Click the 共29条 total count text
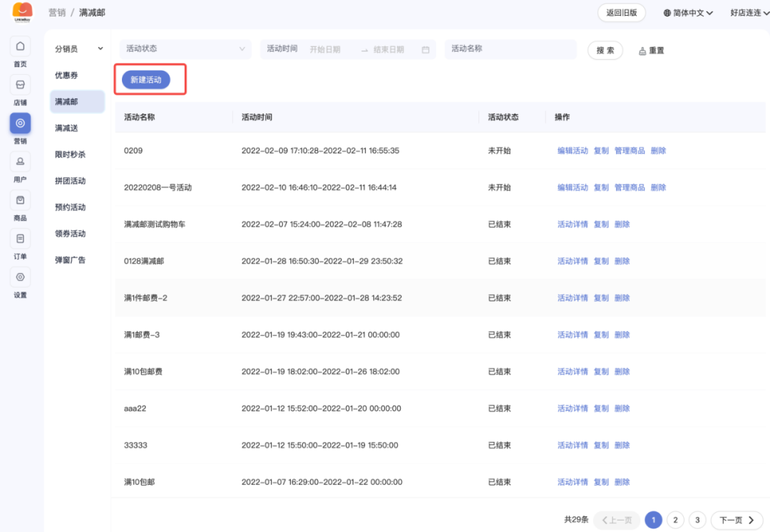770x532 pixels. click(576, 520)
